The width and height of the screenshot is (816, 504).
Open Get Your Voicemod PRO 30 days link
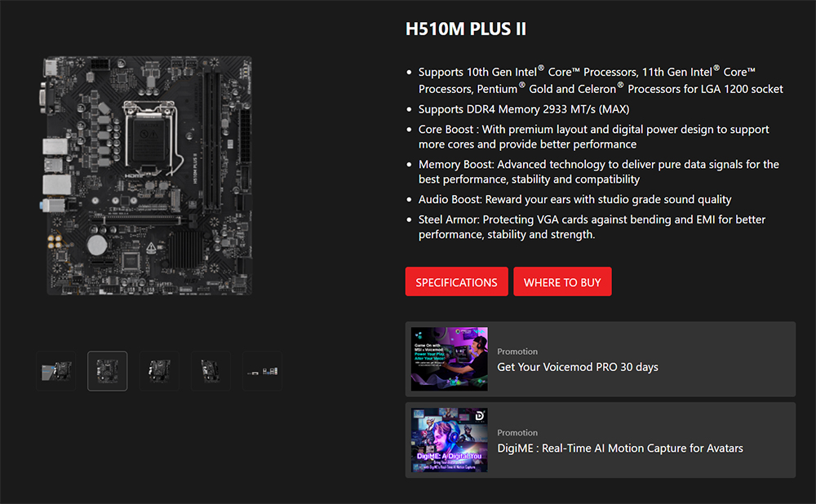[577, 367]
